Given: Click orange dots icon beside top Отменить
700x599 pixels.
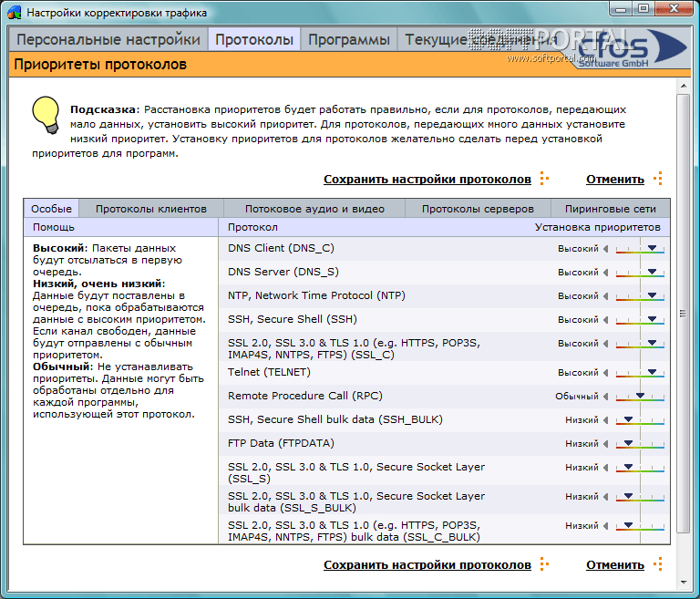Looking at the screenshot, I should point(657,178).
